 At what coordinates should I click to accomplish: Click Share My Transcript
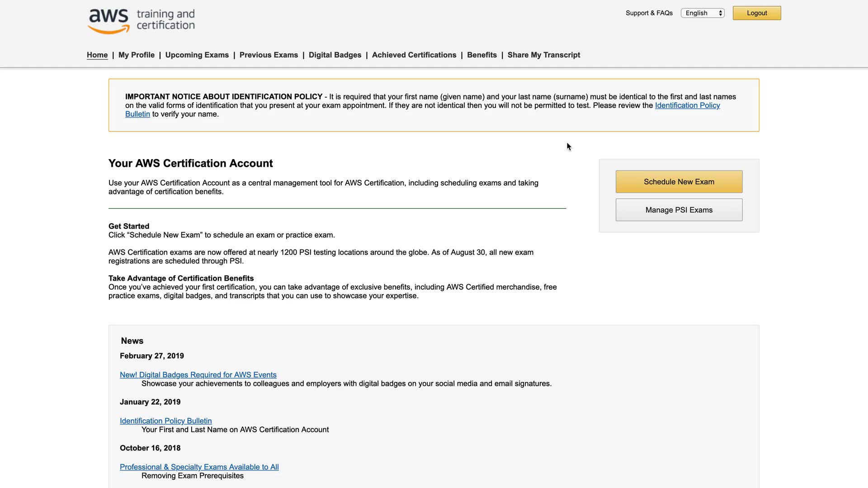click(543, 55)
